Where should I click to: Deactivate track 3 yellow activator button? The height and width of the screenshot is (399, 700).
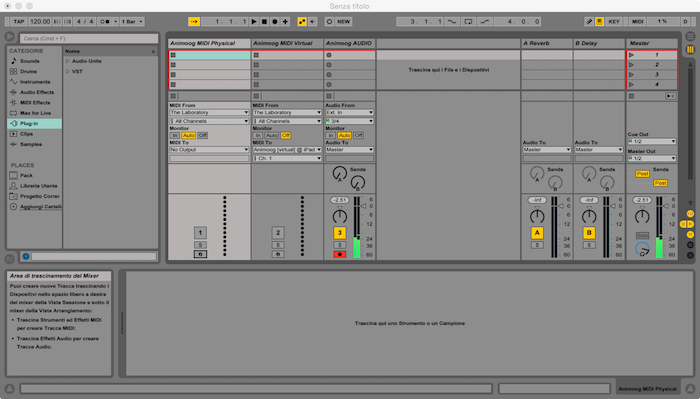click(x=339, y=233)
